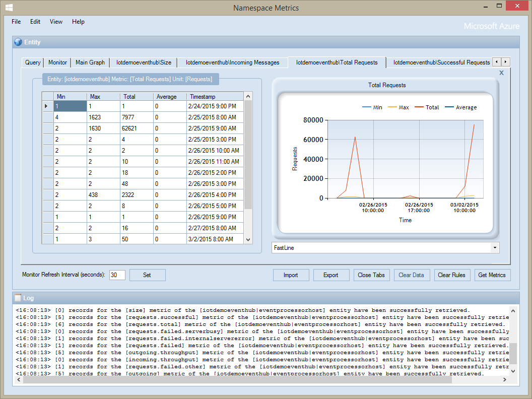This screenshot has height=399, width=532.
Task: Click the log scroll left arrow
Action: 19,380
